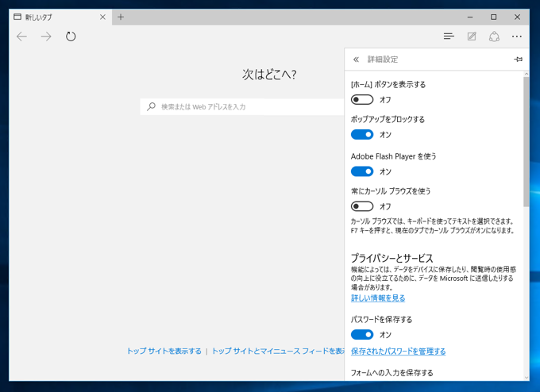Open the Hub icon in toolbar
This screenshot has height=392, width=540.
[x=449, y=37]
